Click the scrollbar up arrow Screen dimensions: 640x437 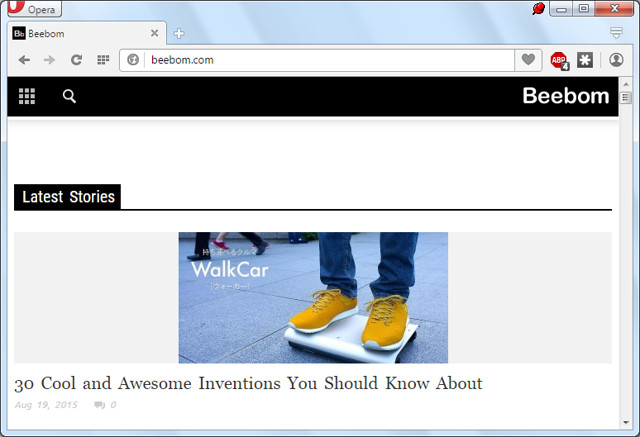[626, 84]
